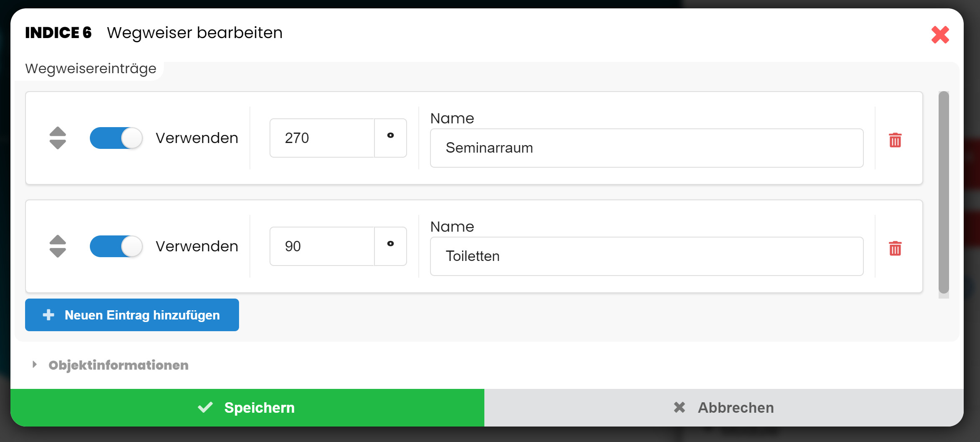Click the Objektinformationen disclosure triangle

point(35,365)
